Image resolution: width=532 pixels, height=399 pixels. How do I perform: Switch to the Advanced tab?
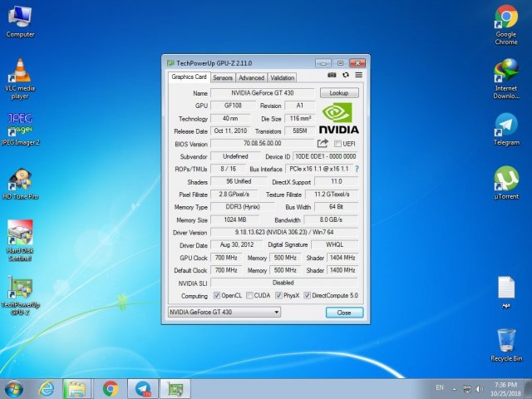click(x=251, y=77)
